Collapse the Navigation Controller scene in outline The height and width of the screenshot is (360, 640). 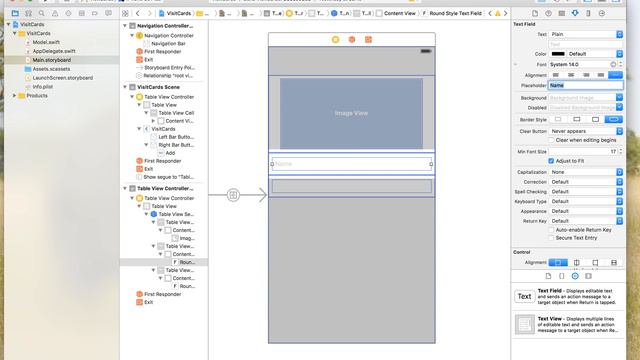(125, 26)
